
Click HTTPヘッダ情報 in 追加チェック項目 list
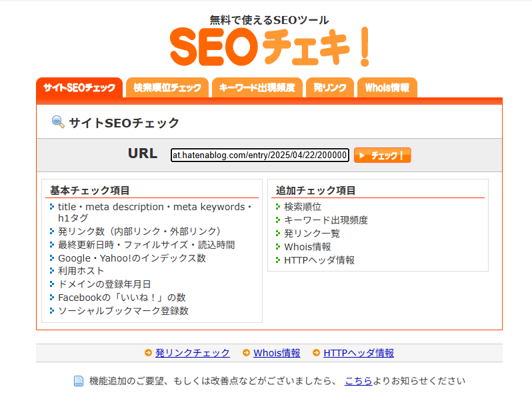tap(319, 260)
